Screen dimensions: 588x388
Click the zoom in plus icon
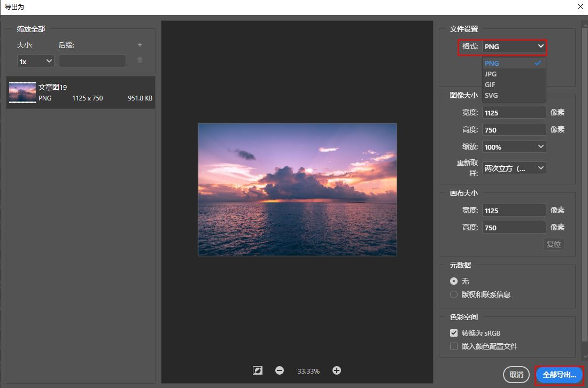(x=337, y=370)
